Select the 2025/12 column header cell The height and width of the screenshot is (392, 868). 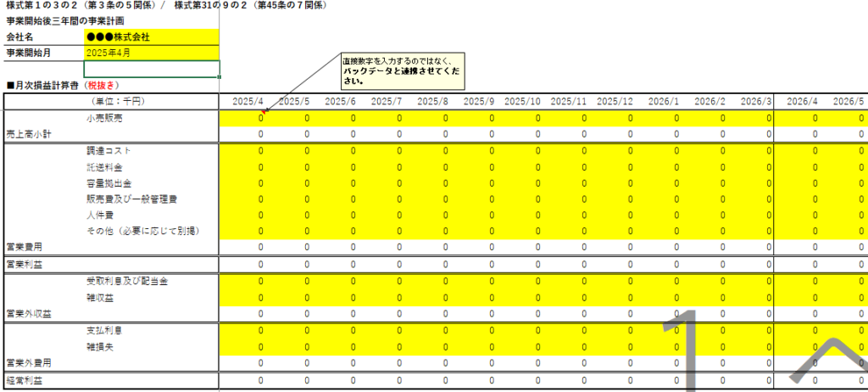614,102
